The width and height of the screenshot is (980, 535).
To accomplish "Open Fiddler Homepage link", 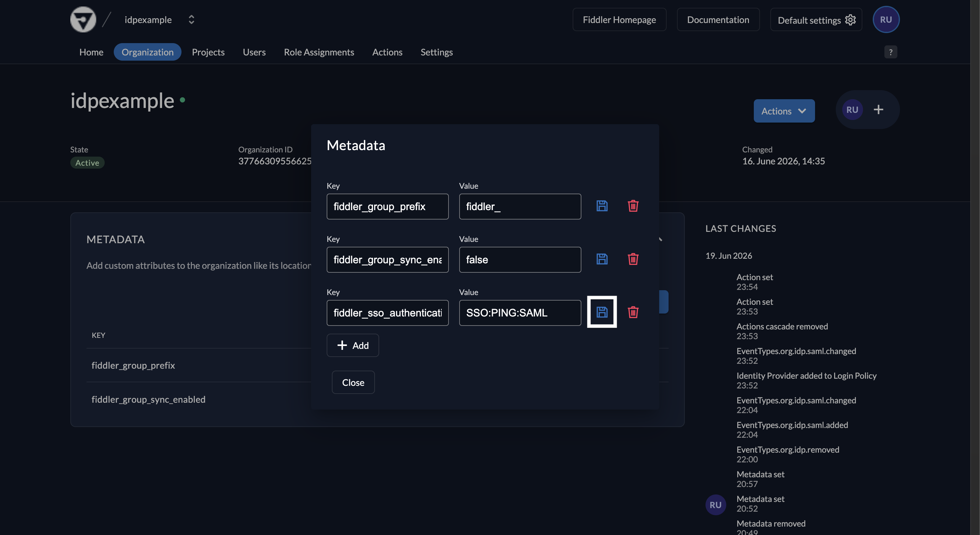I will click(619, 19).
